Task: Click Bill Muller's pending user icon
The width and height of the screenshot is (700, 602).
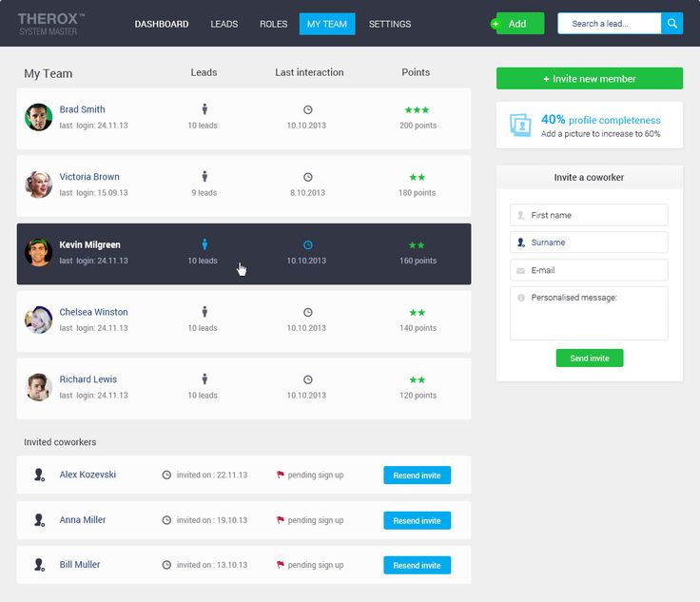Action: 39,565
